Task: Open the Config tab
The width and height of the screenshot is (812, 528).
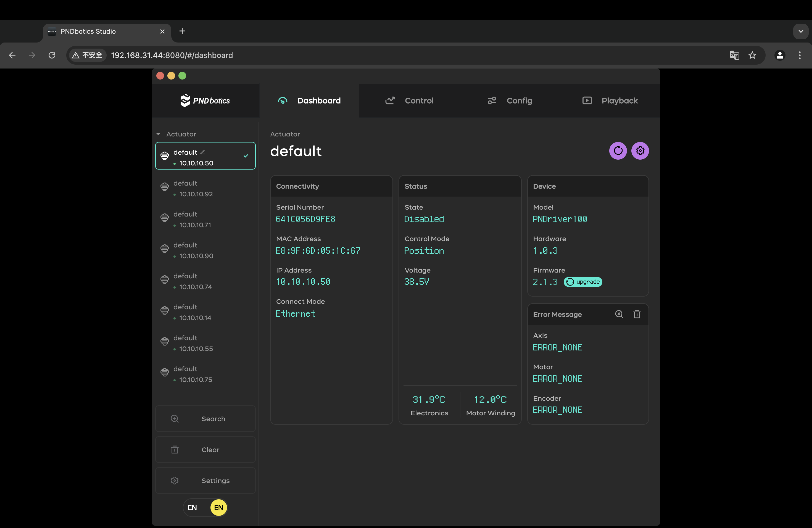Action: click(510, 101)
